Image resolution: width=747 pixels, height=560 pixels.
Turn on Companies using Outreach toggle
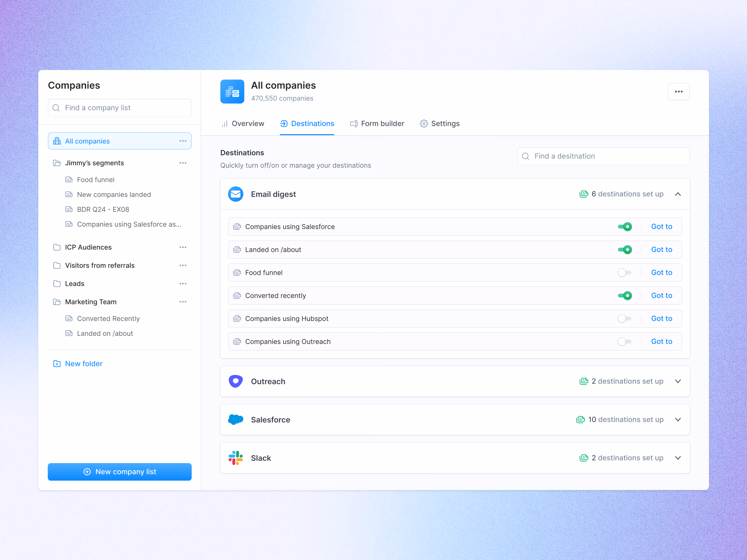624,342
